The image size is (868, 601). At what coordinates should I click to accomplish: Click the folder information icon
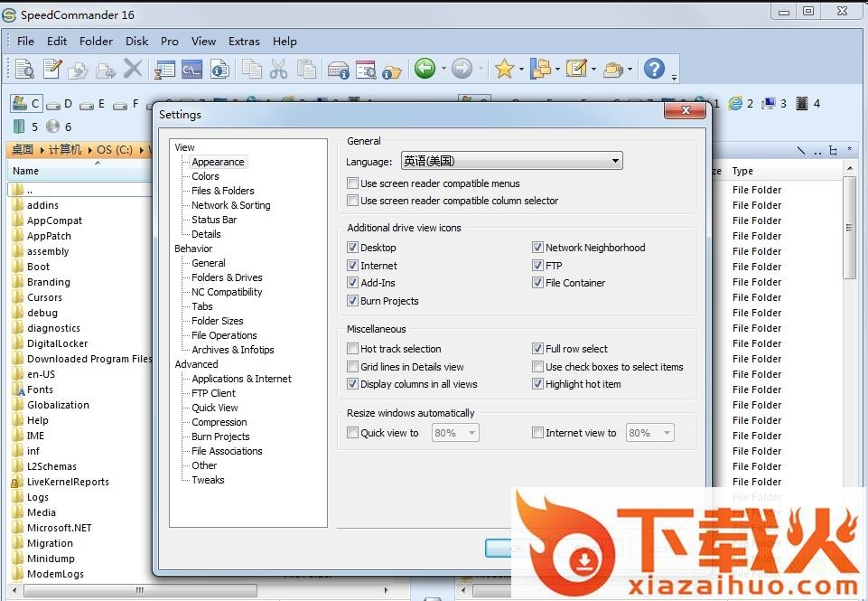tap(392, 70)
